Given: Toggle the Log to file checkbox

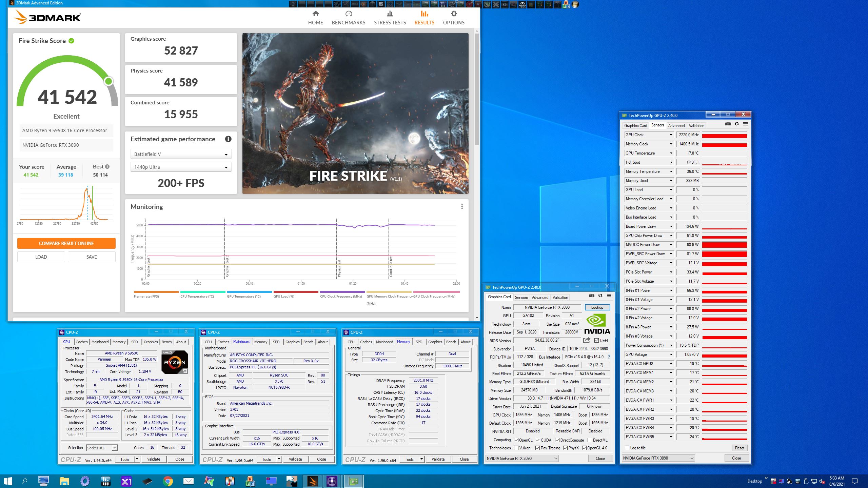Looking at the screenshot, I should coord(627,448).
